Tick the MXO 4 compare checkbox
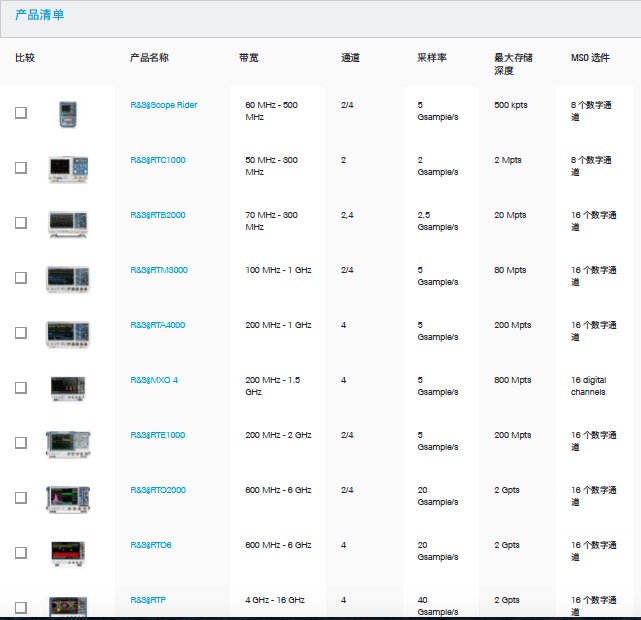The height and width of the screenshot is (620, 641). click(x=21, y=388)
